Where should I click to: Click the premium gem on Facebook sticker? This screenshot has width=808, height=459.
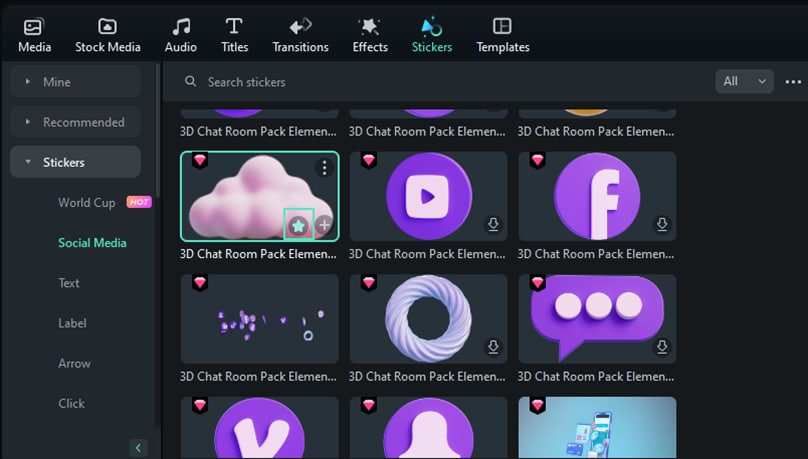click(x=537, y=160)
